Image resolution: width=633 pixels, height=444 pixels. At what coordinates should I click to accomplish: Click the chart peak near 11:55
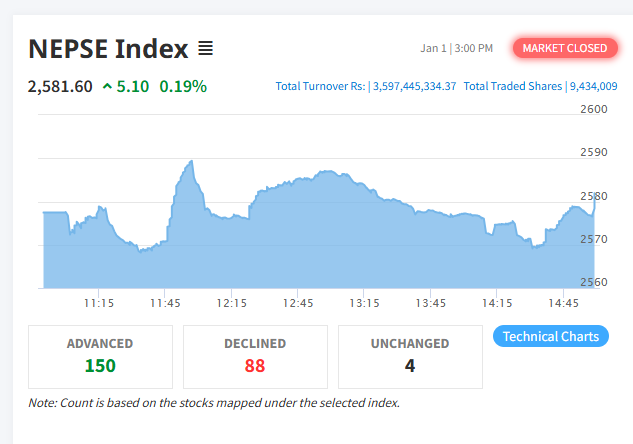(x=192, y=161)
